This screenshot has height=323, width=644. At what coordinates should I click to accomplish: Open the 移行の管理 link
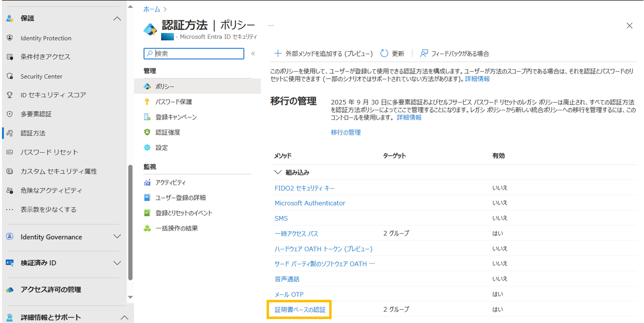[x=345, y=132]
